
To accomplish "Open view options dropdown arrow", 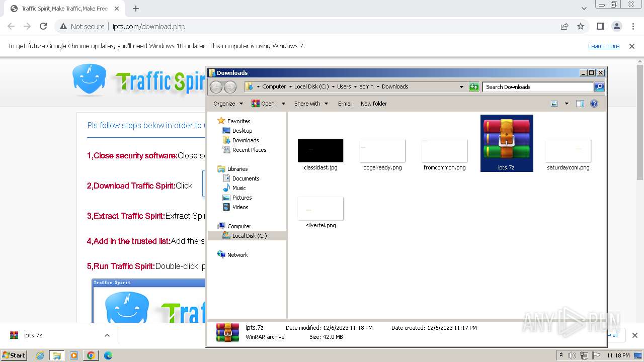I will (x=567, y=104).
